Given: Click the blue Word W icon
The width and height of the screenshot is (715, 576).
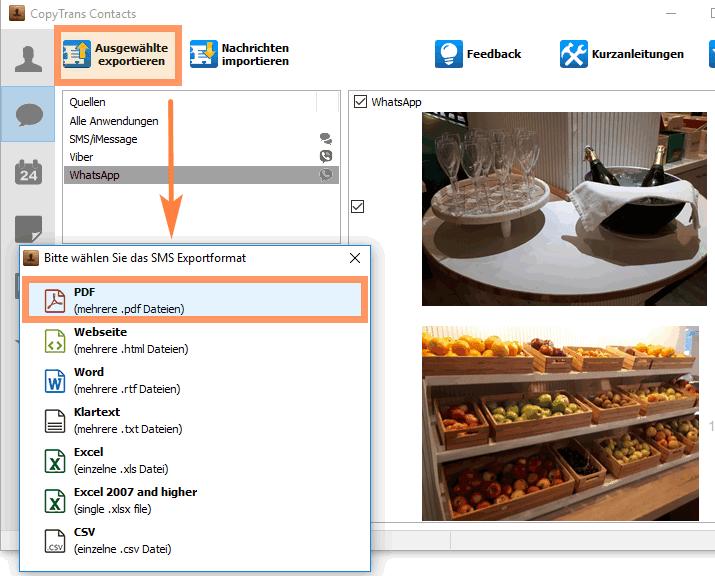Looking at the screenshot, I should (55, 381).
